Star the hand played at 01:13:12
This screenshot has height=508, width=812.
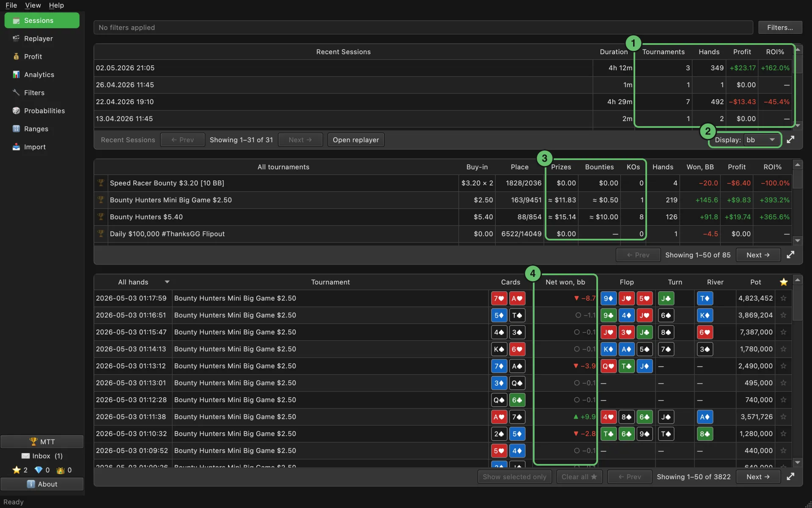(783, 366)
